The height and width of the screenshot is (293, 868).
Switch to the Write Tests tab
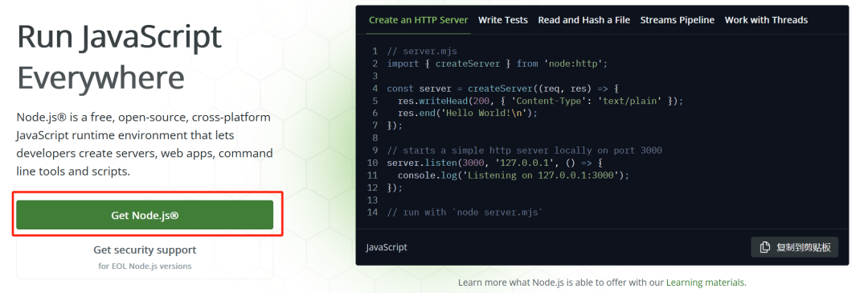click(502, 20)
